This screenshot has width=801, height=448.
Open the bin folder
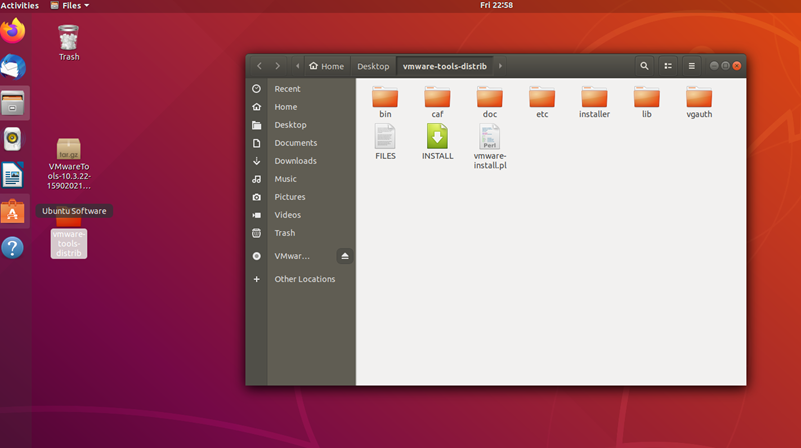coord(385,102)
